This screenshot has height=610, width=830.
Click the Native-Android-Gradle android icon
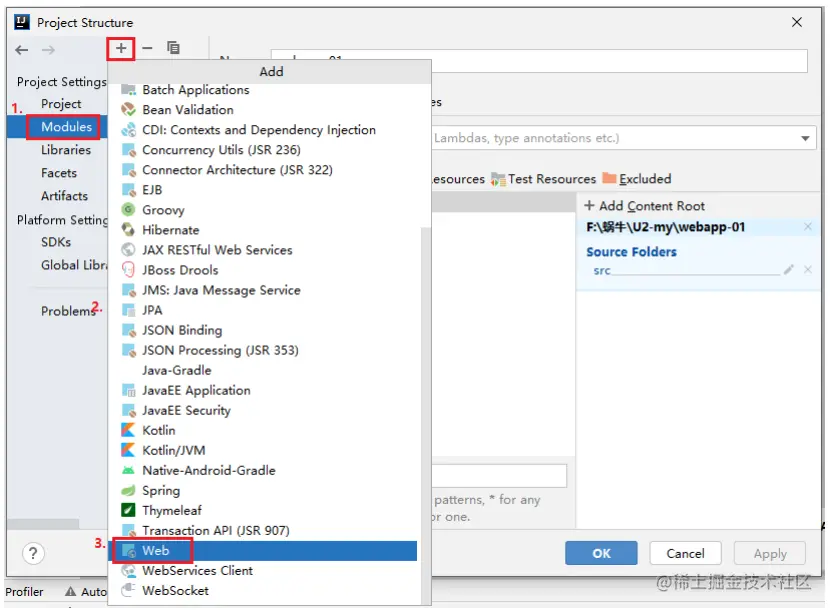point(129,470)
